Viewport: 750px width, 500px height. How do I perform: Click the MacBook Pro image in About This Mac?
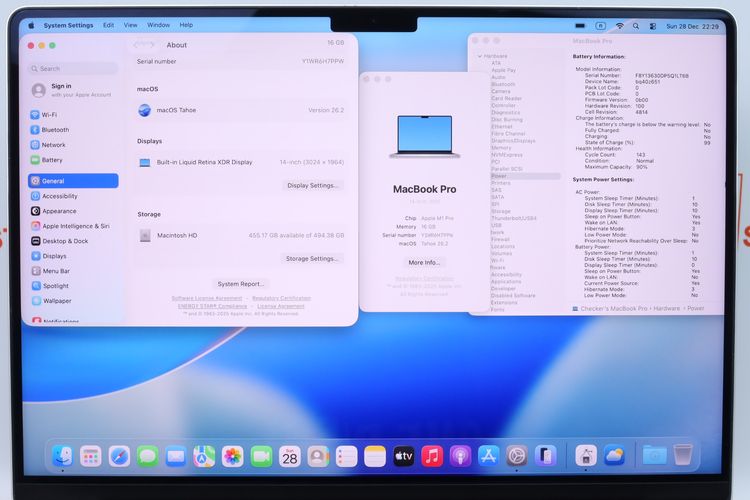pos(424,136)
